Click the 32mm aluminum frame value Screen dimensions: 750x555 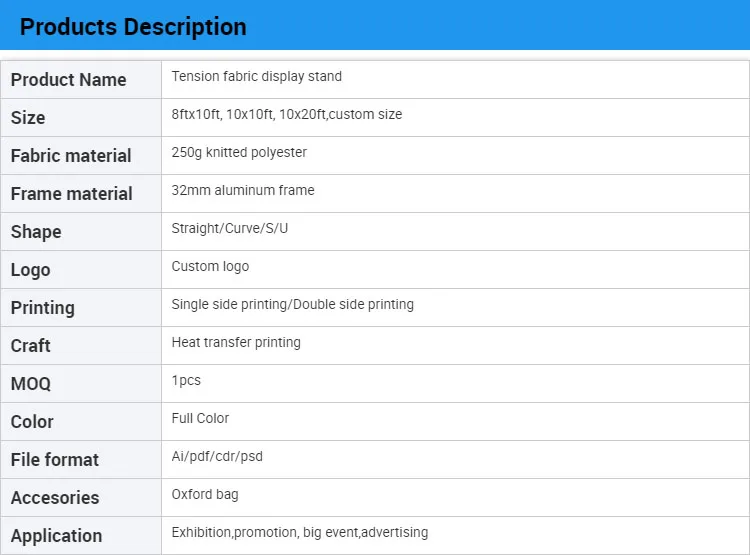tap(243, 190)
